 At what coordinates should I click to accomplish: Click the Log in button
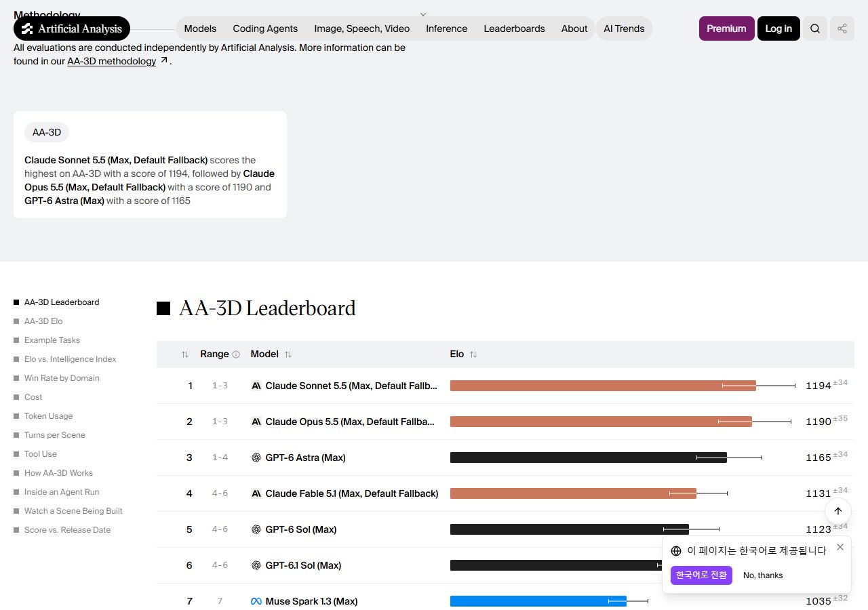pos(778,28)
